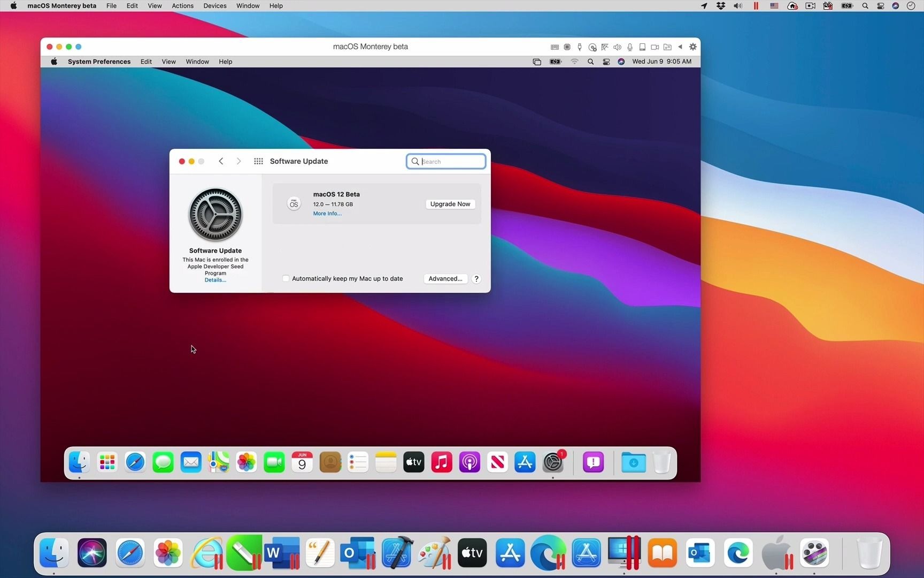Open Parallels camera icon
Viewport: 924px width, 578px height.
[x=654, y=47]
